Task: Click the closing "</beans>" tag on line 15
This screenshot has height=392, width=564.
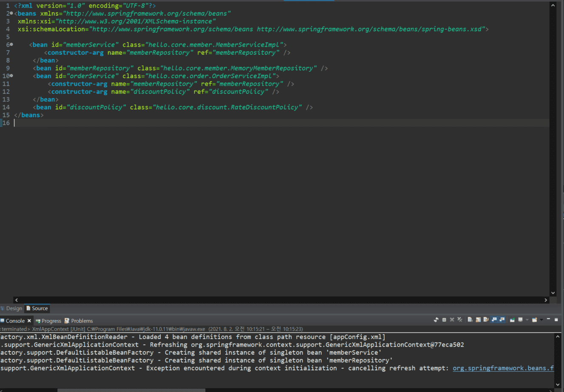Action: 29,115
